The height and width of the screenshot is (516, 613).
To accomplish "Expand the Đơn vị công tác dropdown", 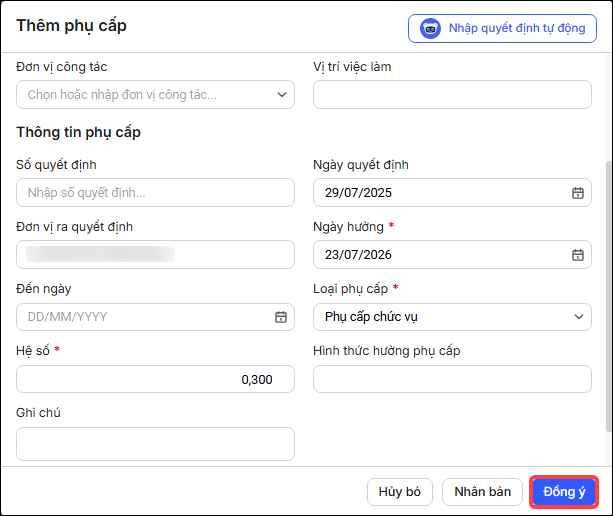I will coord(281,95).
